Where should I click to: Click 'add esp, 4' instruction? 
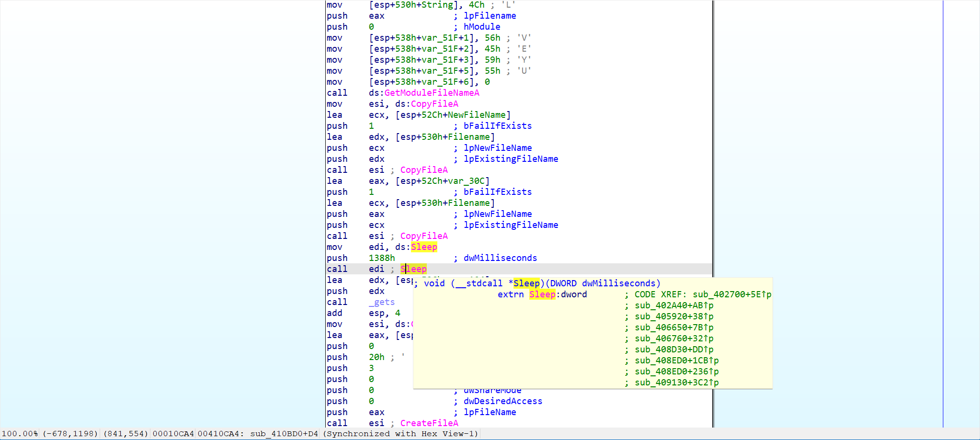(364, 313)
